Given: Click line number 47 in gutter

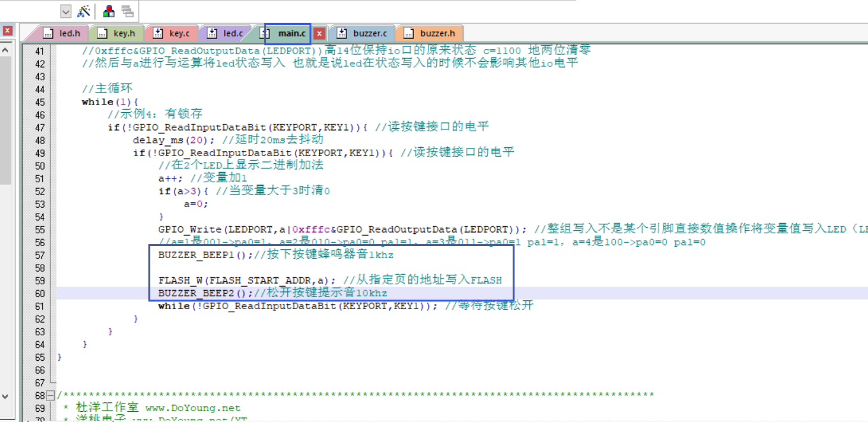Looking at the screenshot, I should [39, 127].
